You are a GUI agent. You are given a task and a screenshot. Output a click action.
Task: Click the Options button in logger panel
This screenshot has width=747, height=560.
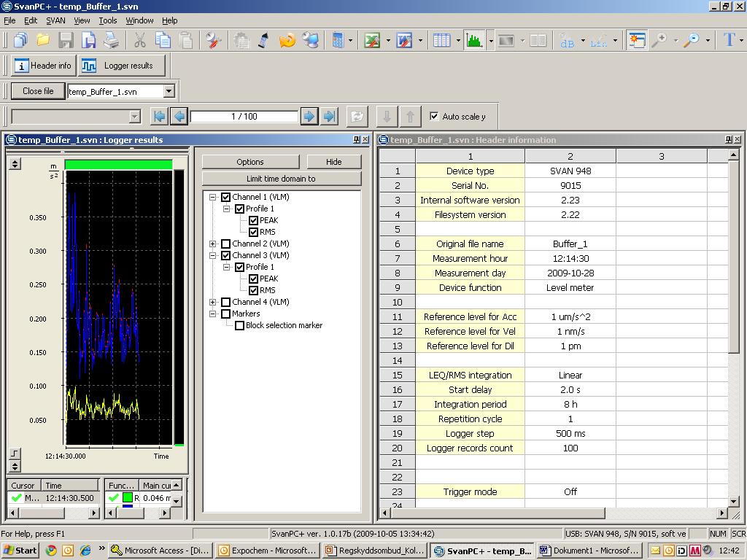coord(250,162)
